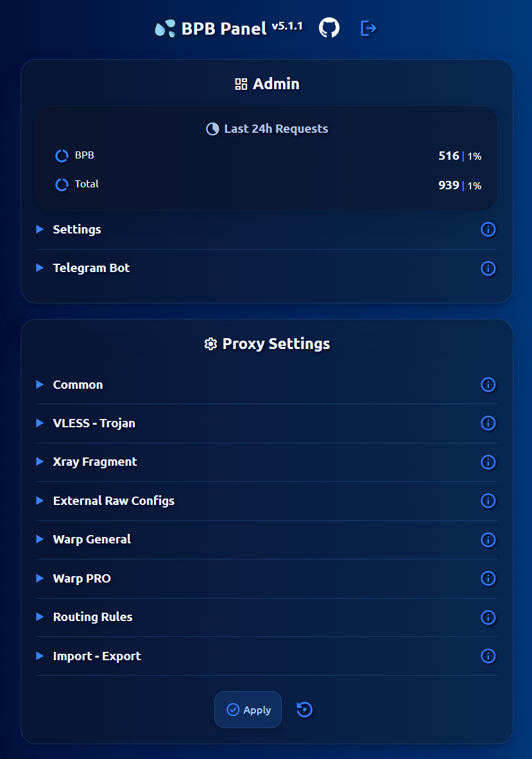Viewport: 532px width, 759px height.
Task: Click the Admin heading text
Action: [x=276, y=84]
